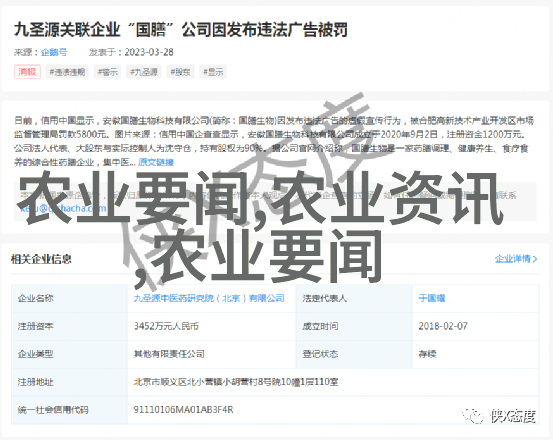This screenshot has height=440, width=553.
Task: Select the #警示 tag
Action: [108, 72]
